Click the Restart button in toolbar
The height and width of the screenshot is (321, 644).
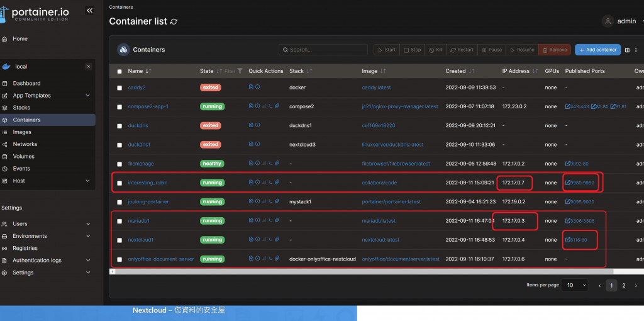point(462,50)
